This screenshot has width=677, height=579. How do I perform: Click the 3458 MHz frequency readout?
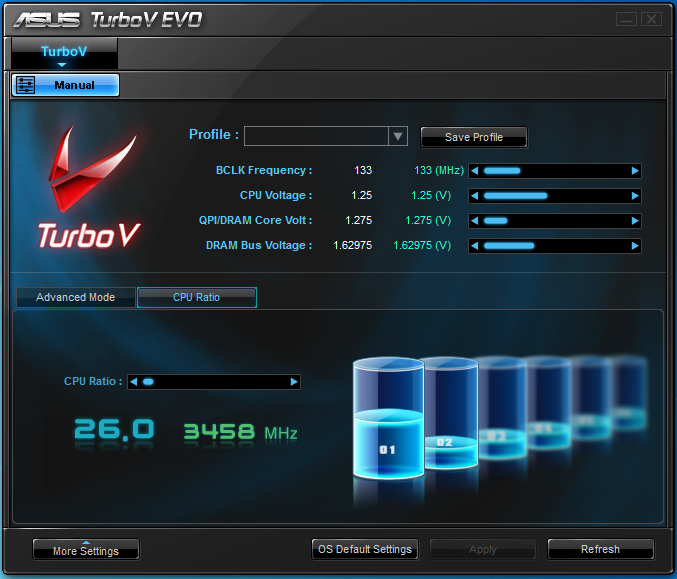click(x=240, y=432)
